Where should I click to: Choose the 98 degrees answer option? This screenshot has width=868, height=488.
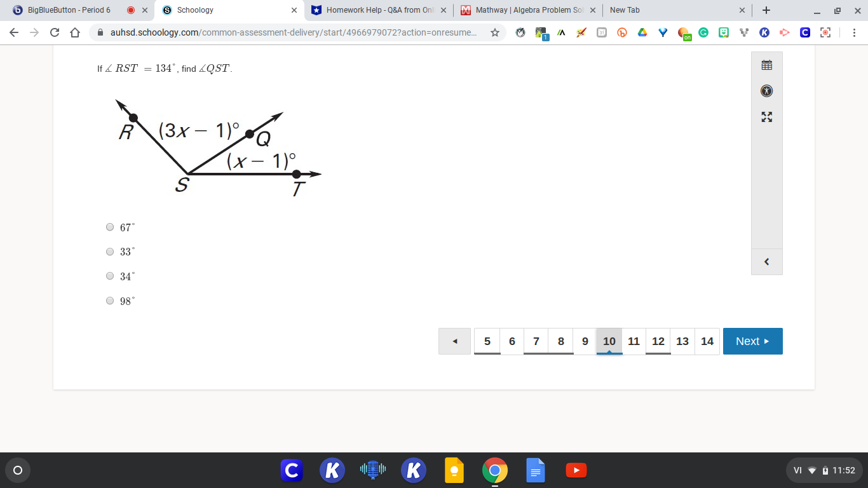click(x=110, y=301)
